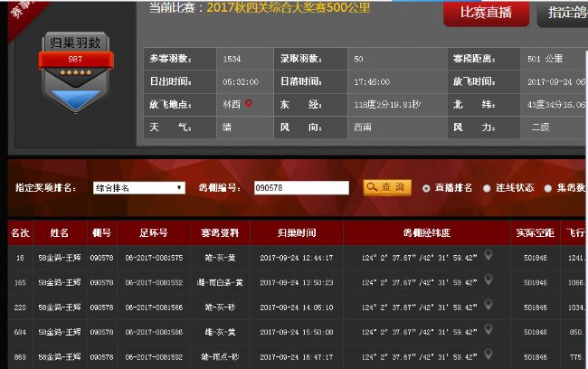Click the location pin in rank 869 row
This screenshot has height=369, width=588.
tap(488, 355)
